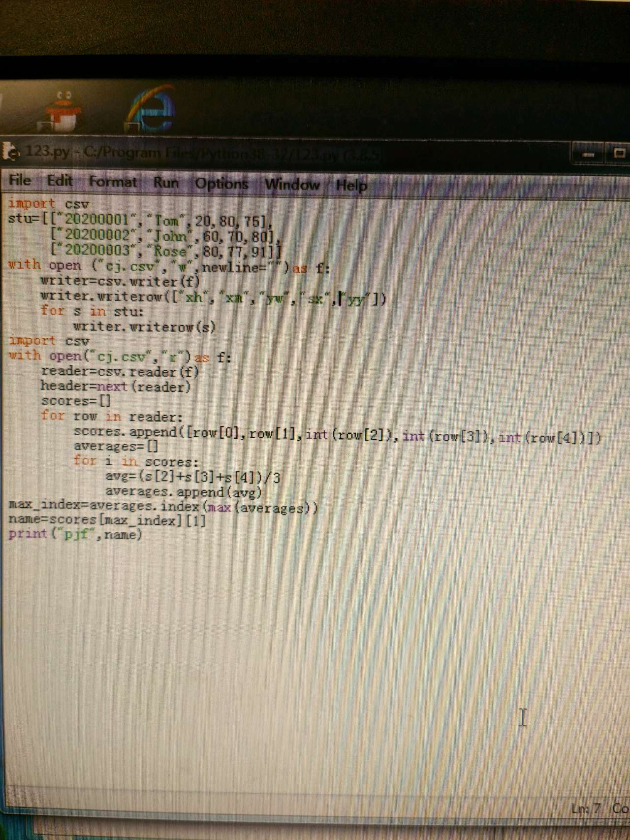Click the writer.writerow(["xh","xm" line
The height and width of the screenshot is (840, 630).
point(214,297)
